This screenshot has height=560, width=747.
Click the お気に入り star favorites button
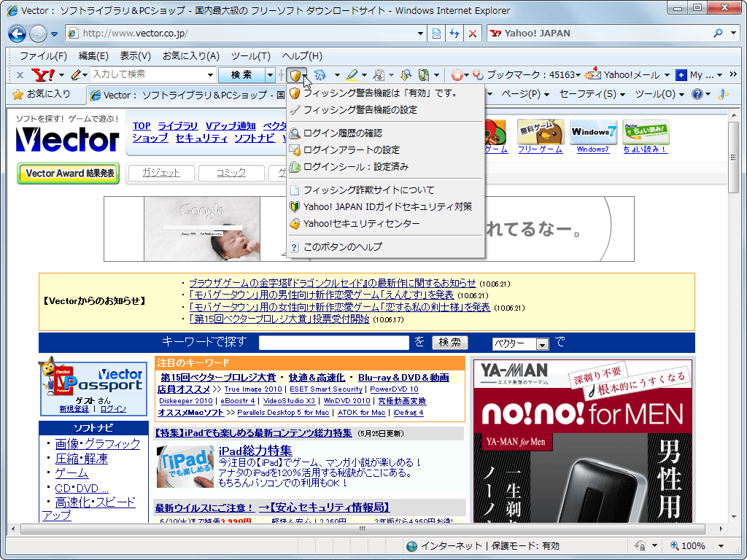[42, 94]
